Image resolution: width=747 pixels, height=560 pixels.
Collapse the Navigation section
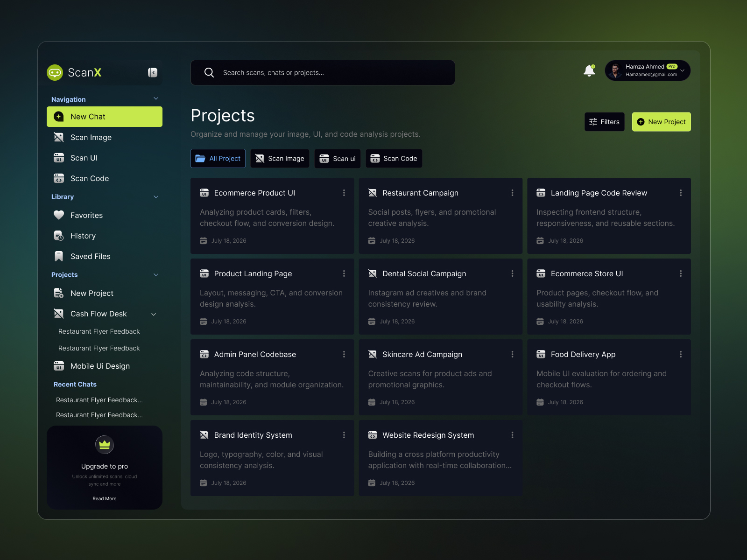coord(156,98)
